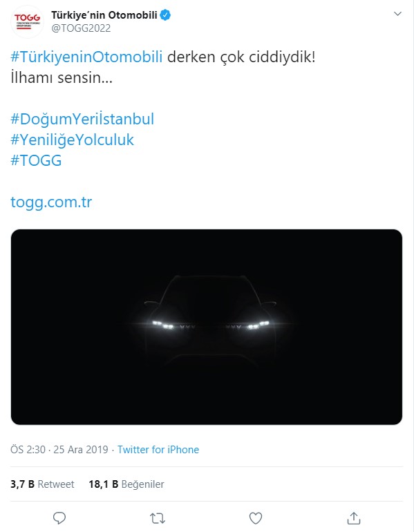This screenshot has height=532, width=414.
Task: Click the @TOGG2022 handle
Action: [x=81, y=28]
